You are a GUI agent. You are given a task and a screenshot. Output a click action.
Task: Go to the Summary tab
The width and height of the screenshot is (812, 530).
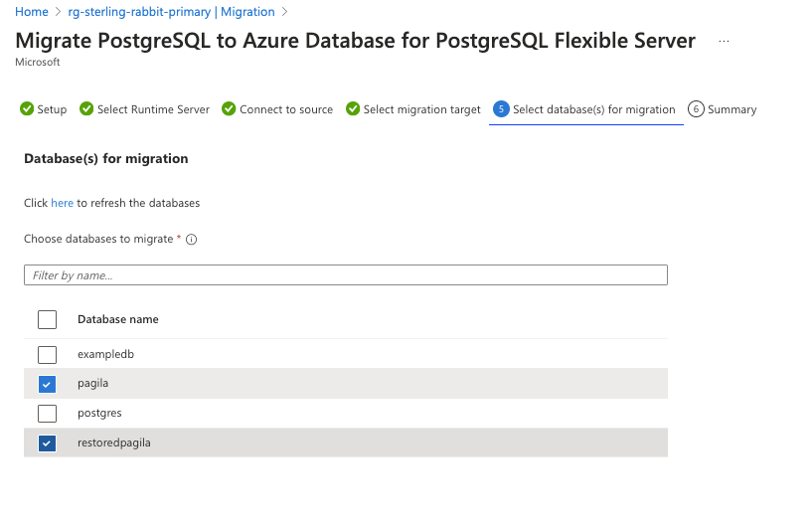pyautogui.click(x=731, y=109)
